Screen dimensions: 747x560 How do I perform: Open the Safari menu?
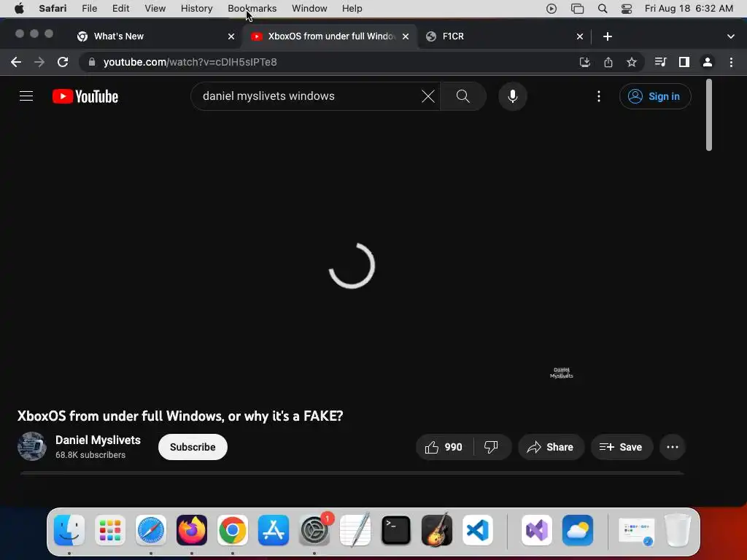pyautogui.click(x=53, y=9)
